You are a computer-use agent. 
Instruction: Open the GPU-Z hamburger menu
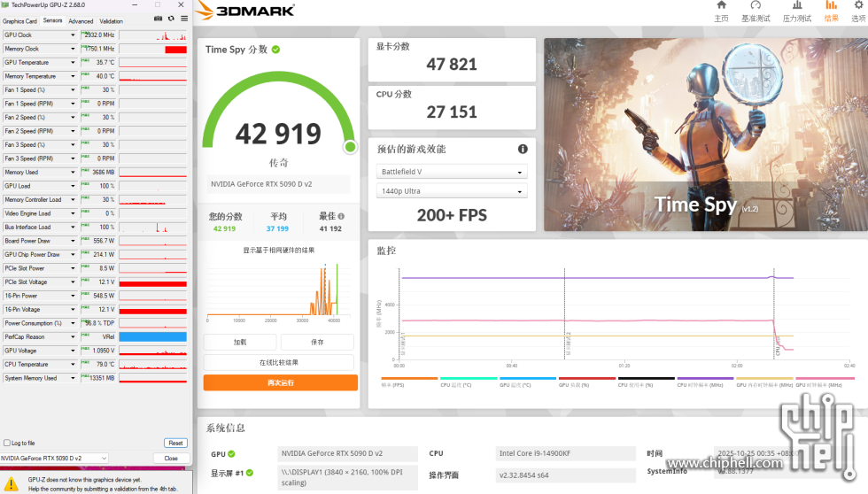pyautogui.click(x=183, y=19)
